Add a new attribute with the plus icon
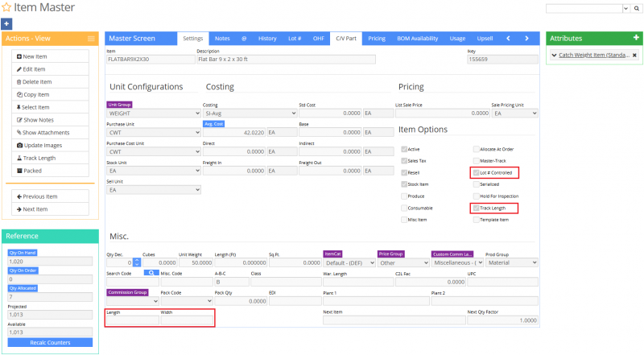Viewport: 644px width, 355px height. [x=636, y=38]
